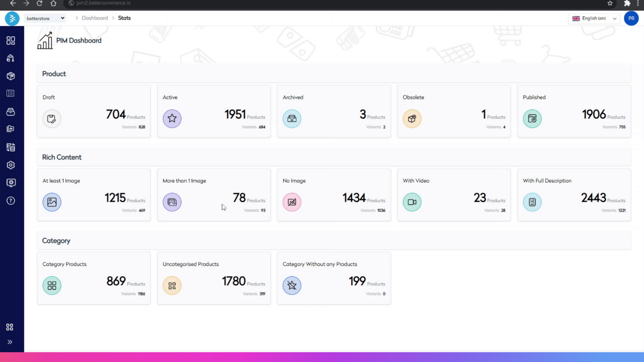Go to Dashboard breadcrumb link

(x=95, y=18)
